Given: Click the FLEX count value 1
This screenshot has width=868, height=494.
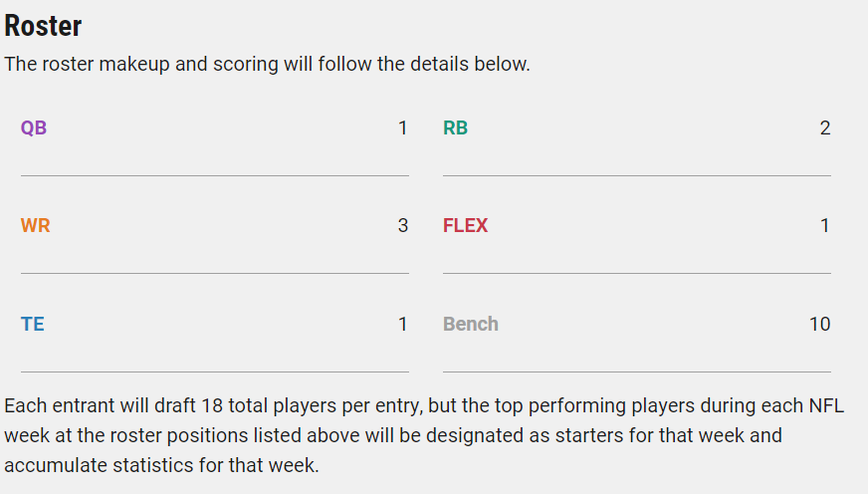Looking at the screenshot, I should point(825,225).
